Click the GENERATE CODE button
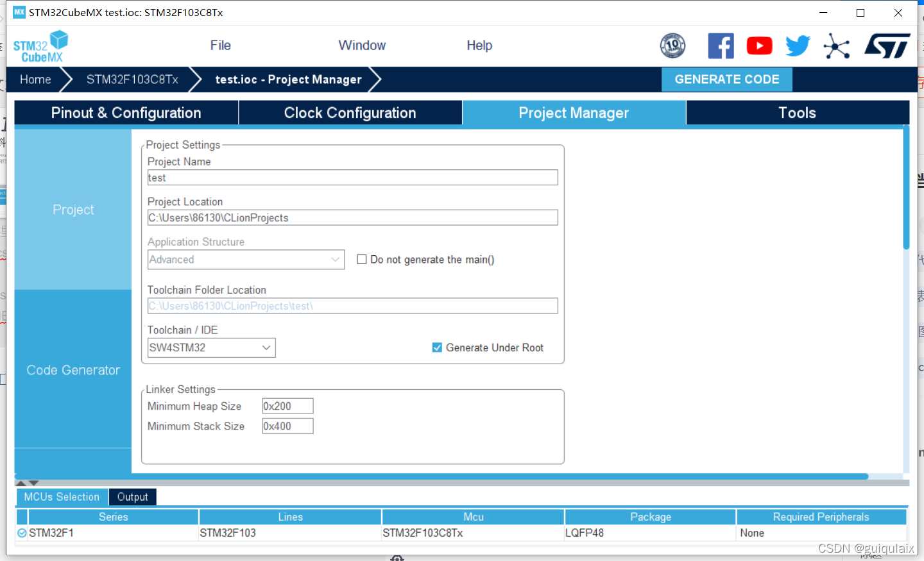The width and height of the screenshot is (924, 561). click(727, 80)
